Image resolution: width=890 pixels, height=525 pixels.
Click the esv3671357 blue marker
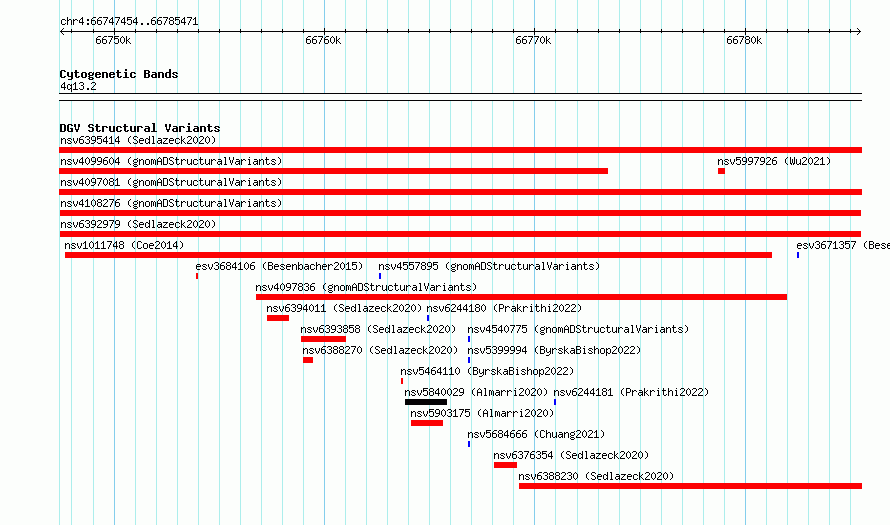coord(798,255)
